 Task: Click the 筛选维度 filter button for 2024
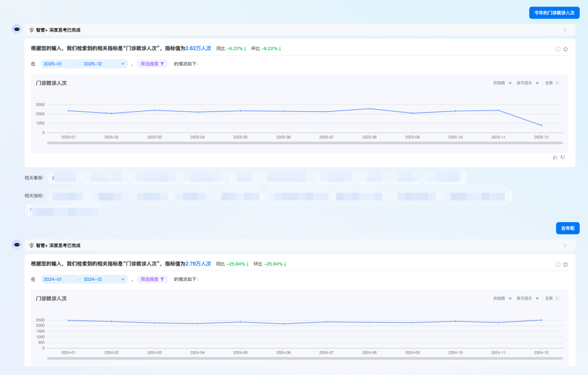click(152, 279)
